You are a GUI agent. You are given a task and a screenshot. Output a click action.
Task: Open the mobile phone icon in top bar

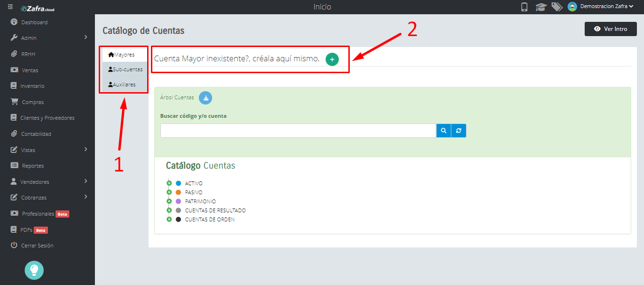click(524, 7)
